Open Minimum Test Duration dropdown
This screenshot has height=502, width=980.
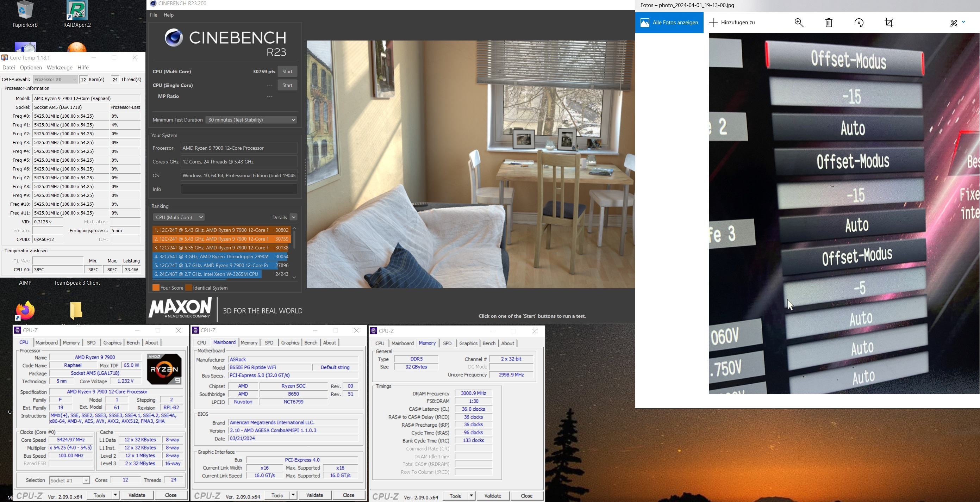coord(251,120)
